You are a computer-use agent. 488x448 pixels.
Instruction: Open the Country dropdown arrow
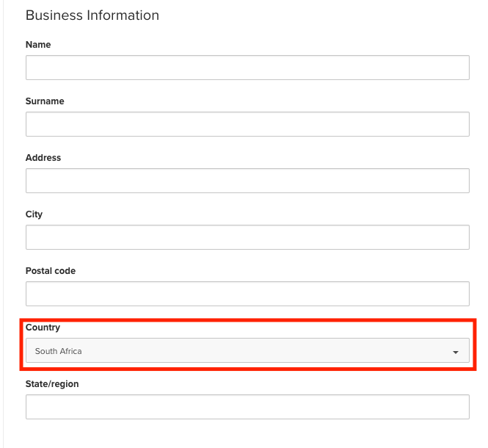[x=456, y=352]
